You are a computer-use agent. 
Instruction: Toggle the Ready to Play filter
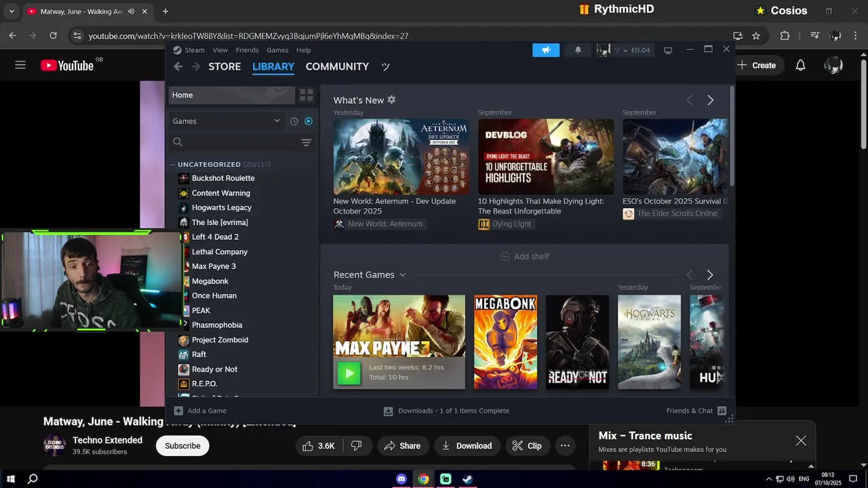(309, 121)
